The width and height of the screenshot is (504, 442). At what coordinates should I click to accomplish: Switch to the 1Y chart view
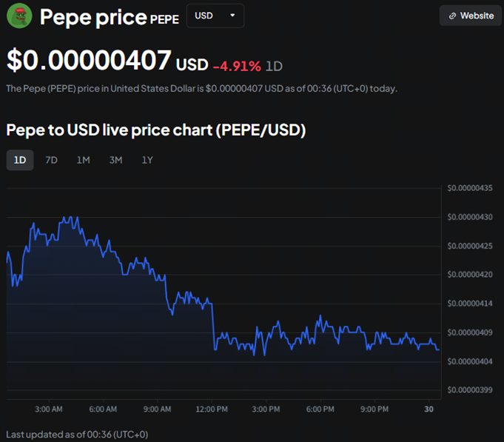coord(147,160)
